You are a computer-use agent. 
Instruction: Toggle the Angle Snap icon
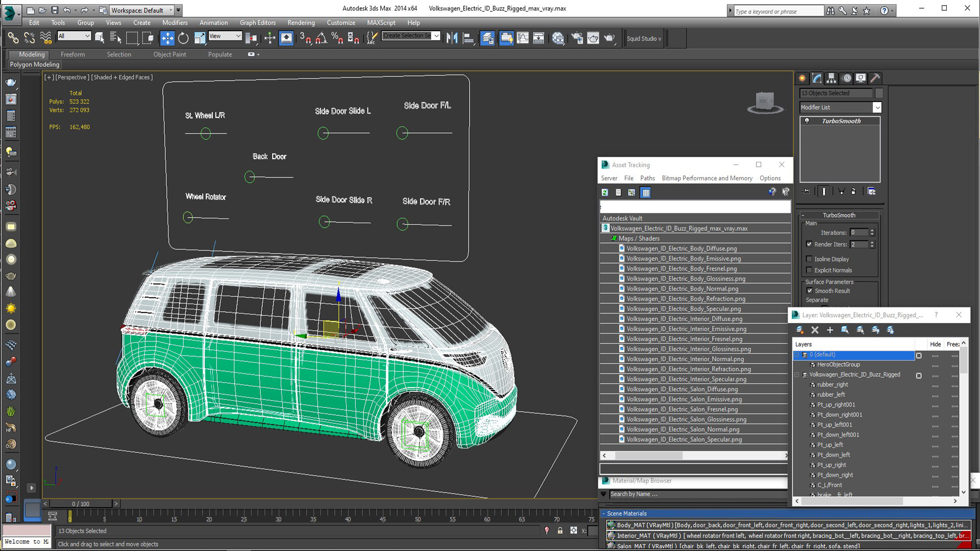(x=321, y=38)
